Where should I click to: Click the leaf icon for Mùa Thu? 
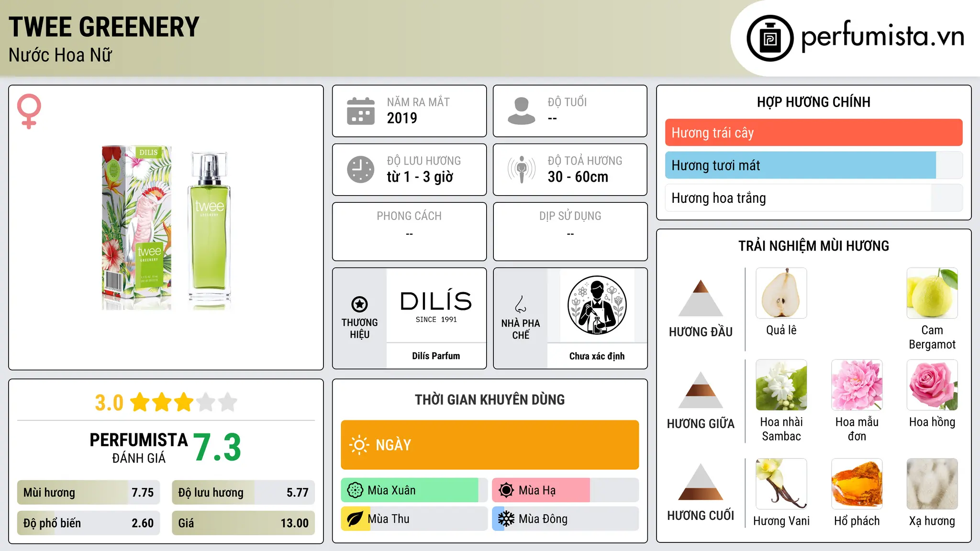pyautogui.click(x=355, y=519)
